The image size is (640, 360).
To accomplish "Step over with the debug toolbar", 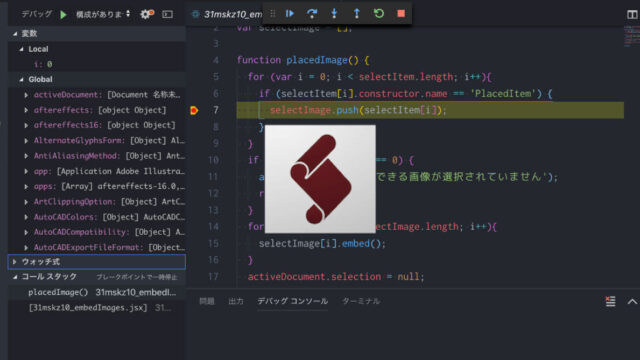I will click(312, 13).
